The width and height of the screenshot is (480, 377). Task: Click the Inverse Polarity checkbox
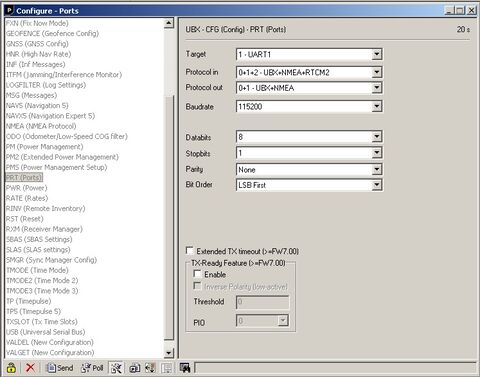click(x=197, y=286)
